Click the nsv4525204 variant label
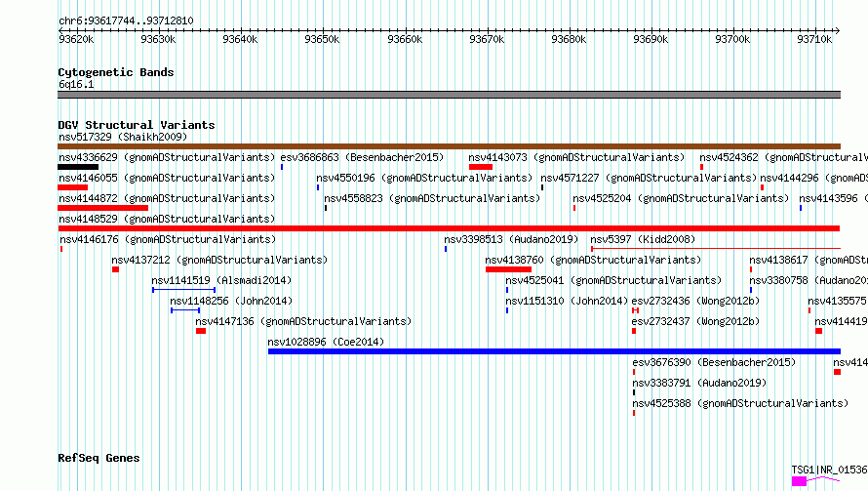The image size is (868, 491). 681,198
